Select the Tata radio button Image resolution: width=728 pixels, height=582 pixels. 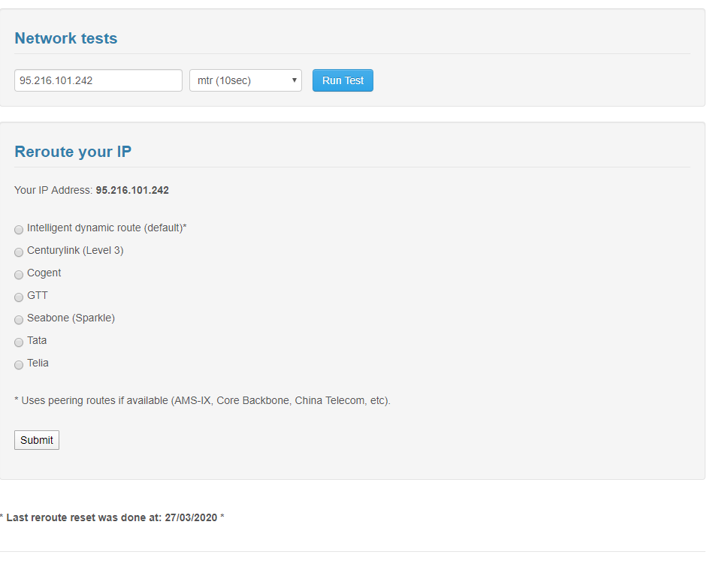coord(19,342)
